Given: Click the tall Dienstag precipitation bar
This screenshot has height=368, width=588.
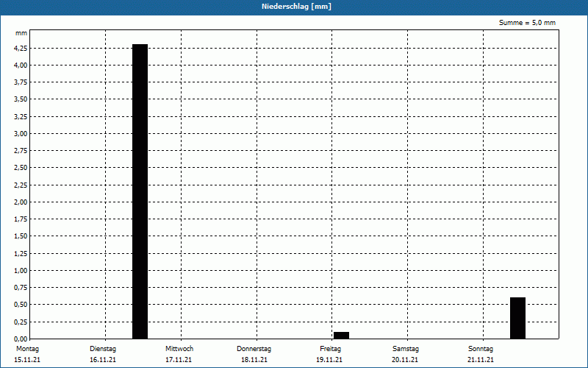Looking at the screenshot, I should point(140,191).
